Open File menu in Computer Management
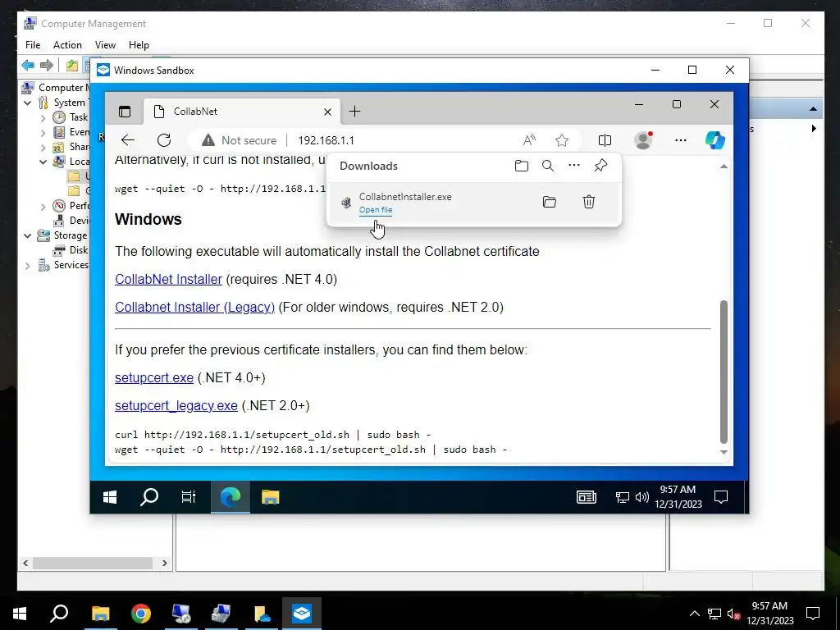 (33, 45)
